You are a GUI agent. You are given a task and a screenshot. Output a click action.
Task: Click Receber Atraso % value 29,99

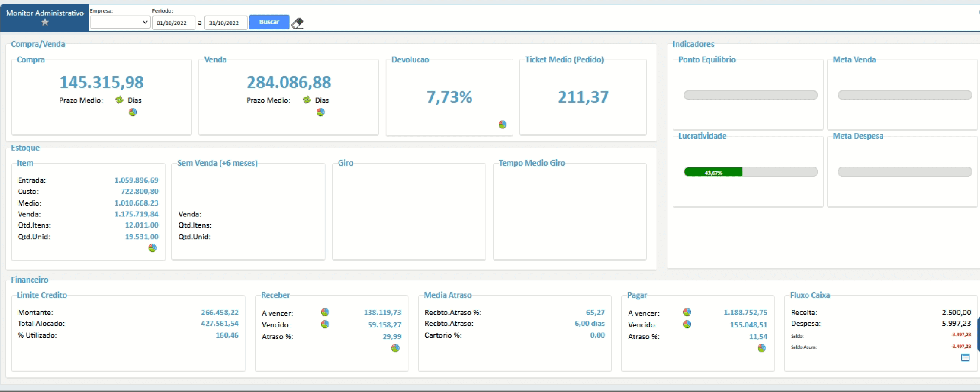pyautogui.click(x=392, y=336)
